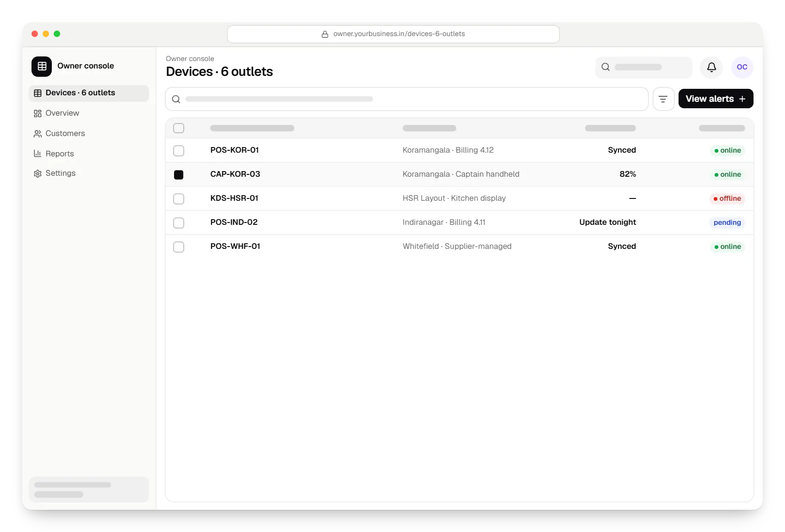Click the POS-IND-02 device name
This screenshot has height=532, width=785.
pos(234,223)
